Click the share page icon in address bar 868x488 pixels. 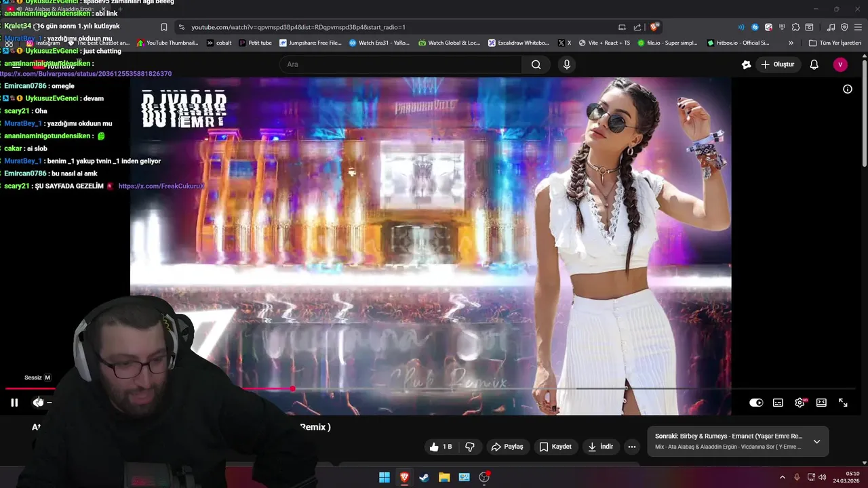click(x=637, y=27)
